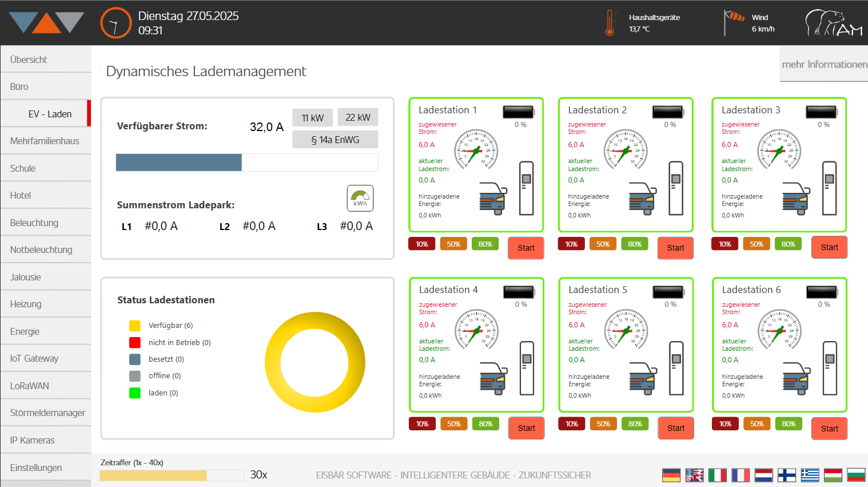Image resolution: width=868 pixels, height=487 pixels.
Task: Pick the Greek flag language
Action: [x=810, y=475]
